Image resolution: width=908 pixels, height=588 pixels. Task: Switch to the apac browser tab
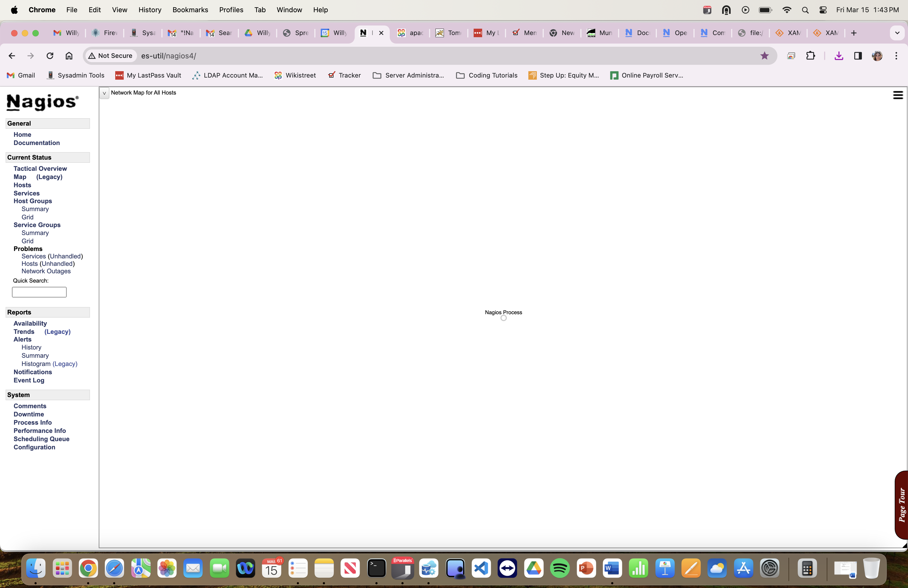point(410,33)
